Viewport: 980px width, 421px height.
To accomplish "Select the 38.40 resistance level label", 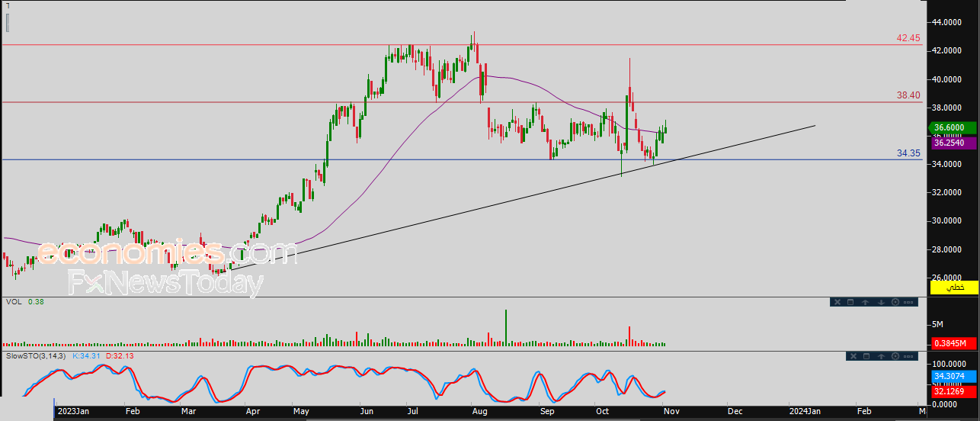I will [x=908, y=95].
